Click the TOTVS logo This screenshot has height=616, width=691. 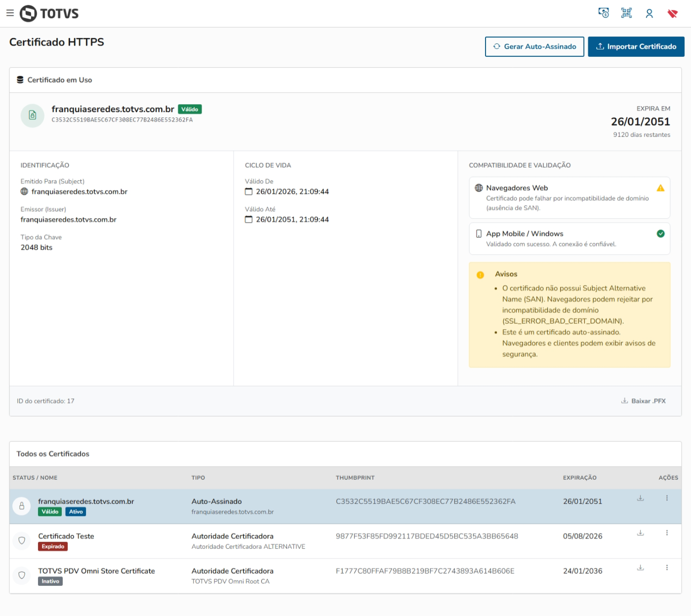click(x=49, y=13)
